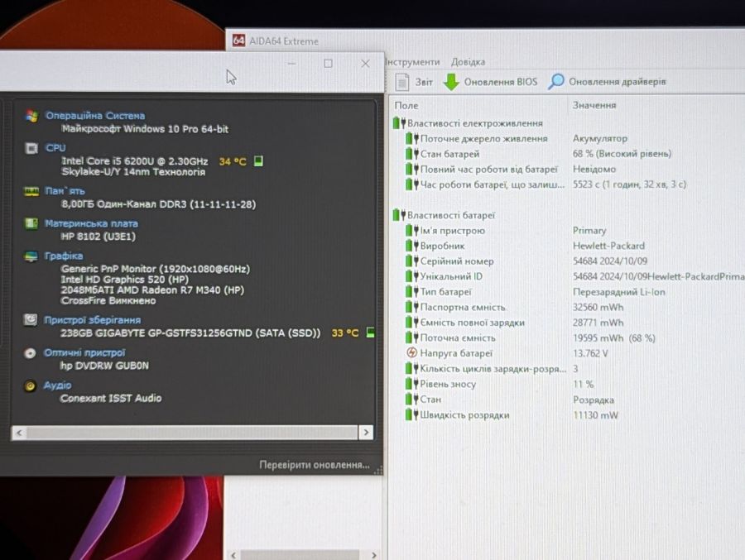Click the battery icon beside Стан батарей
This screenshot has height=560, width=745.
412,153
